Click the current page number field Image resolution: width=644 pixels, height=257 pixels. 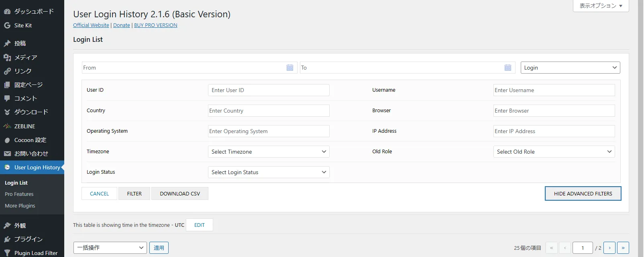pos(583,248)
